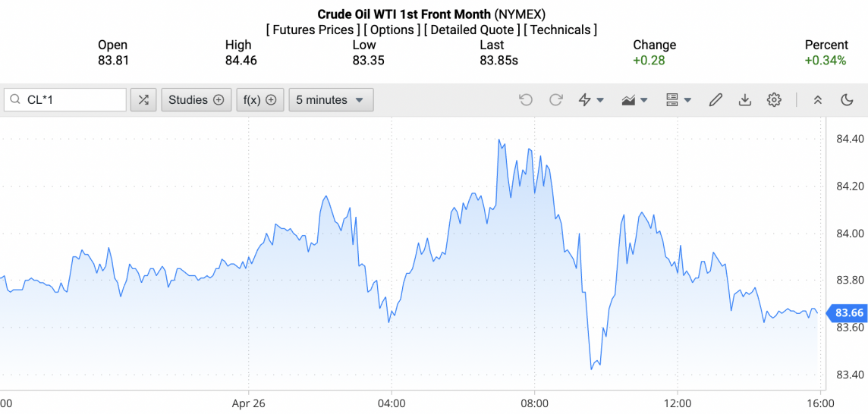The height and width of the screenshot is (414, 868).
Task: Open the Detailed Quote link
Action: [x=472, y=30]
